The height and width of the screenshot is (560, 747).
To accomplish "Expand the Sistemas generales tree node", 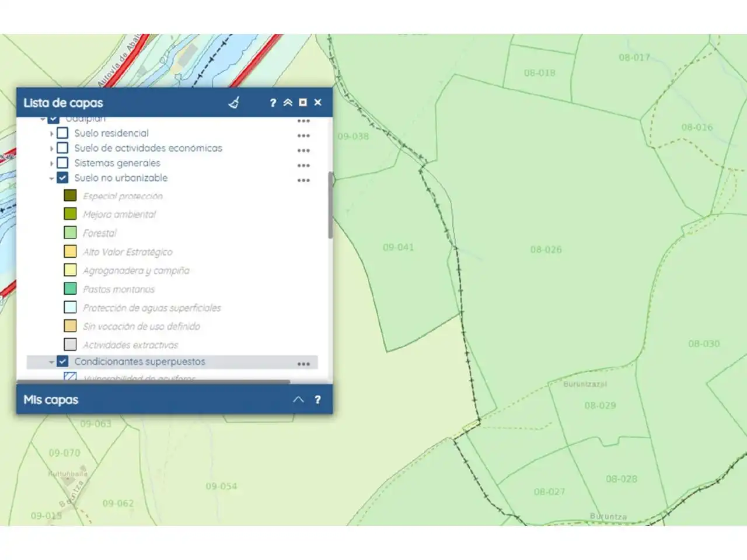I will [51, 163].
